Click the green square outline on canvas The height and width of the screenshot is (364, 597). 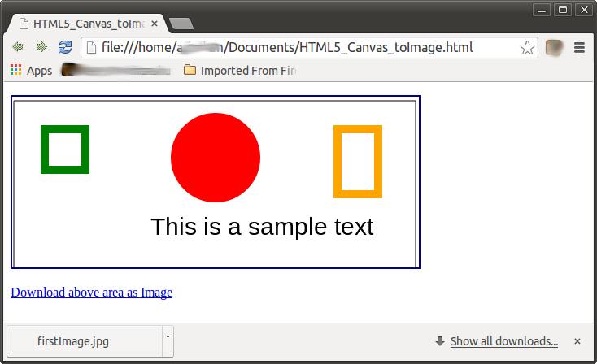(46, 149)
